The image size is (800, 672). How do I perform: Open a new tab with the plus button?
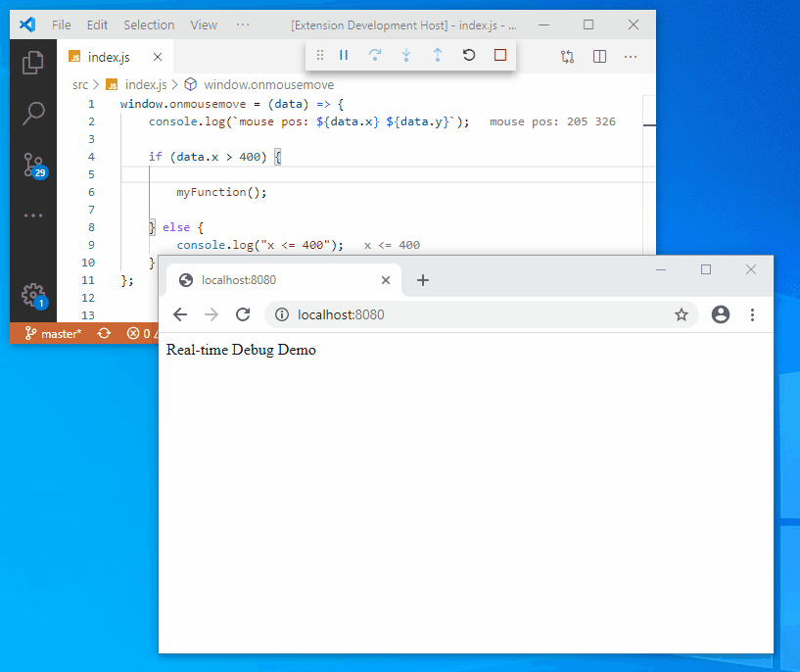pos(422,279)
